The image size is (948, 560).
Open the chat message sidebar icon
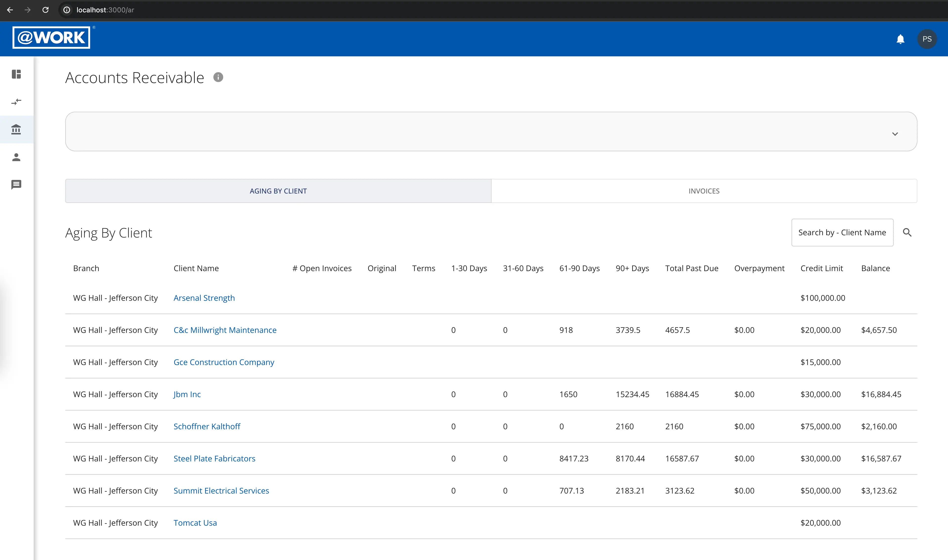click(x=16, y=185)
